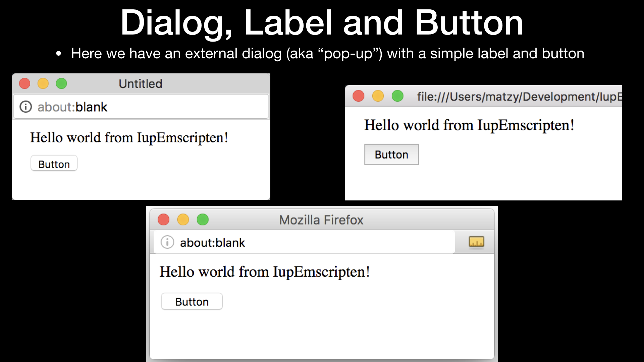Minimize the Mozilla Firefox popup window

[183, 220]
